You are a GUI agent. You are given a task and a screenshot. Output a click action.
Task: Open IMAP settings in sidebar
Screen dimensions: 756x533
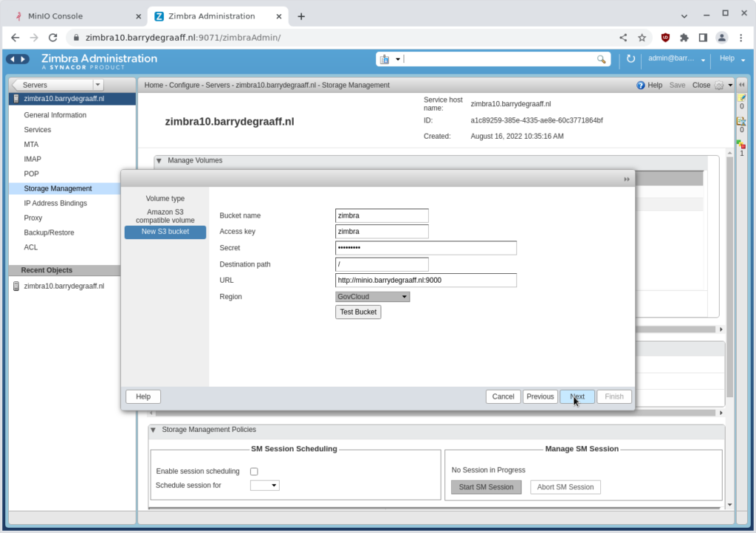click(32, 159)
